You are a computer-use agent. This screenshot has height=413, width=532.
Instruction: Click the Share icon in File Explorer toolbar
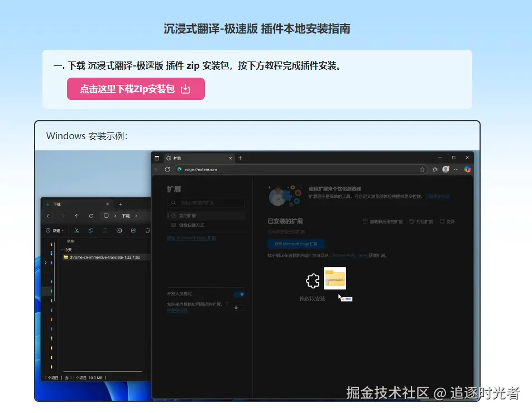coord(133,231)
